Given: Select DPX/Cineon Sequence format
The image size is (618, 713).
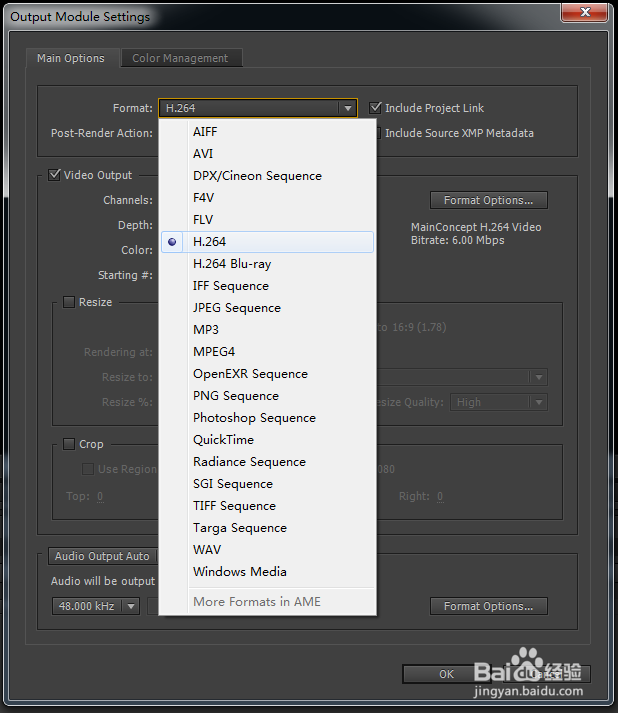Looking at the screenshot, I should [x=267, y=176].
